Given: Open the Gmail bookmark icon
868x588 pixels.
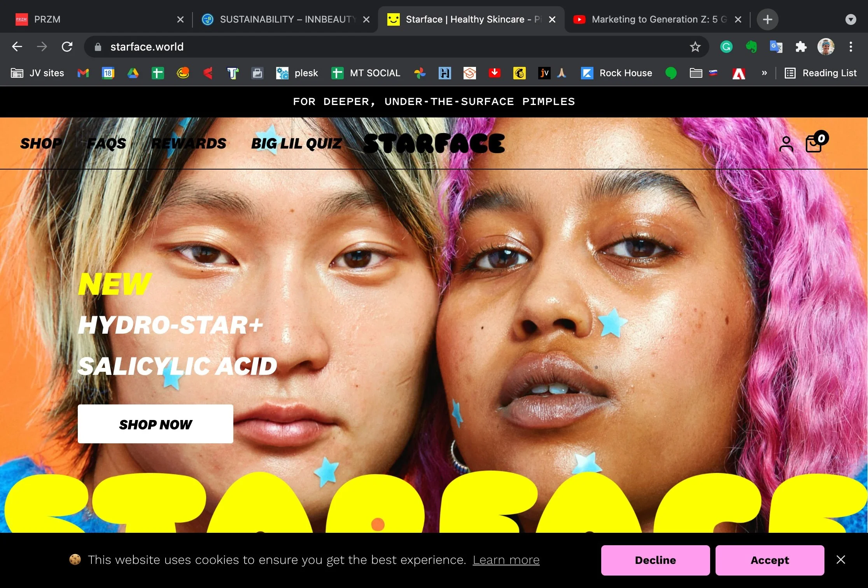Looking at the screenshot, I should tap(83, 73).
